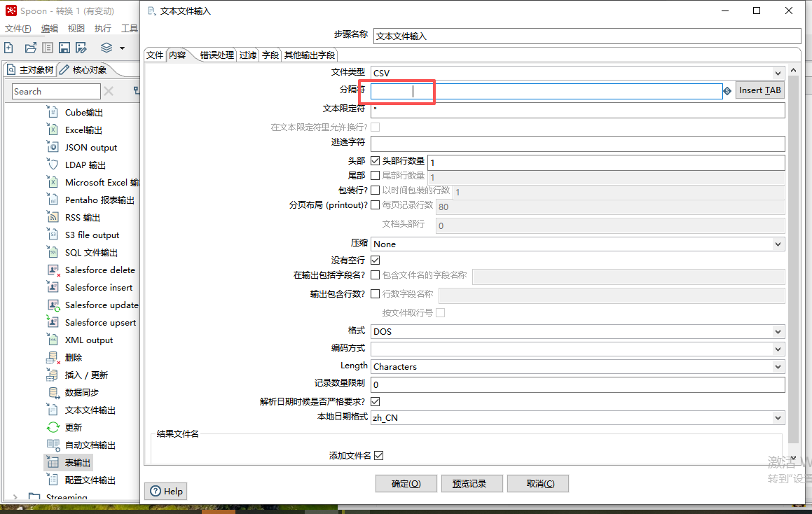Confirm with the 确定(O) button

click(406, 483)
